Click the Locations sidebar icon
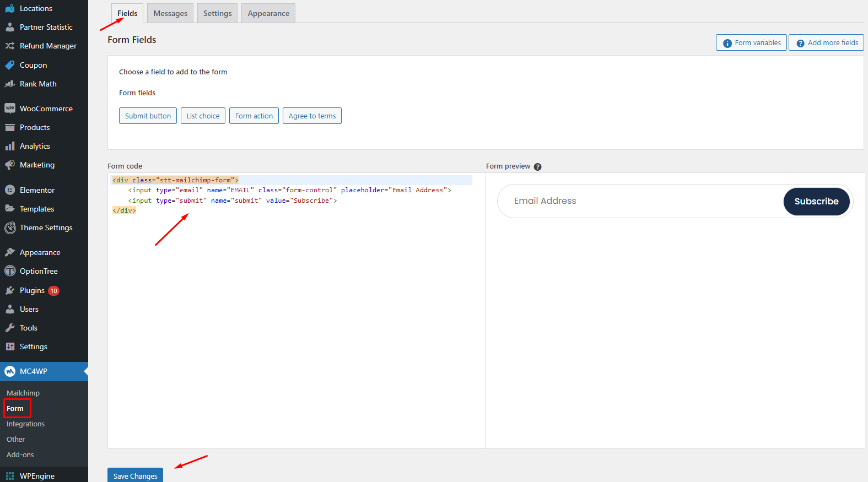868x482 pixels. pos(10,8)
